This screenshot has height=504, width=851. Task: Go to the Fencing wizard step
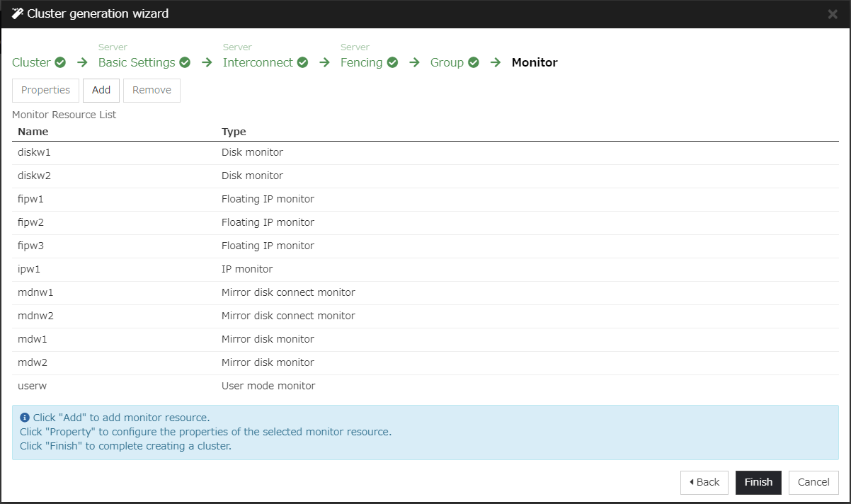coord(362,62)
